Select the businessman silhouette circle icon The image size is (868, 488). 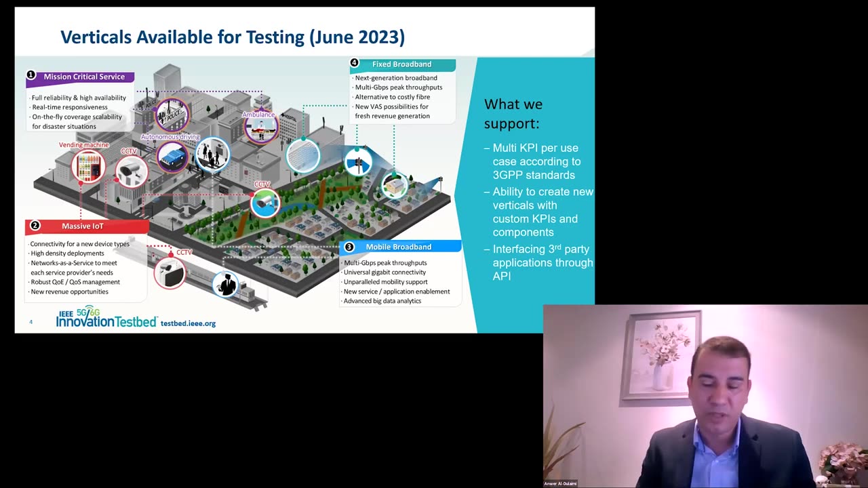[225, 284]
